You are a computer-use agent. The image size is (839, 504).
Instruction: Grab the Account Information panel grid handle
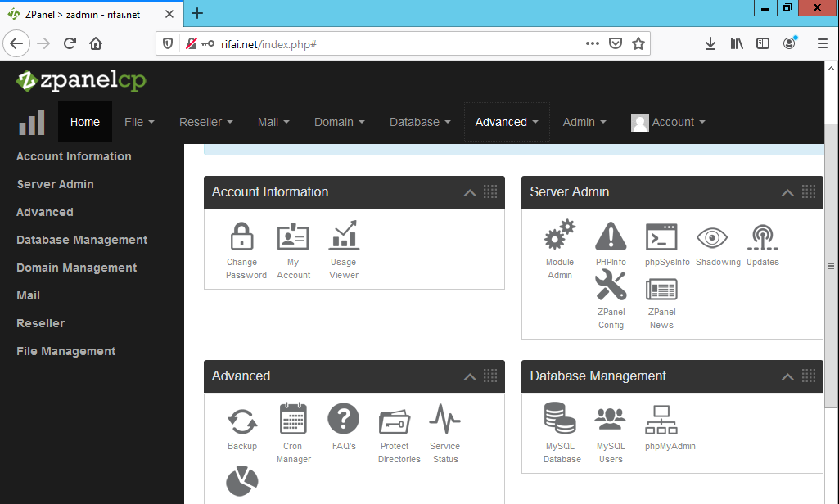490,191
